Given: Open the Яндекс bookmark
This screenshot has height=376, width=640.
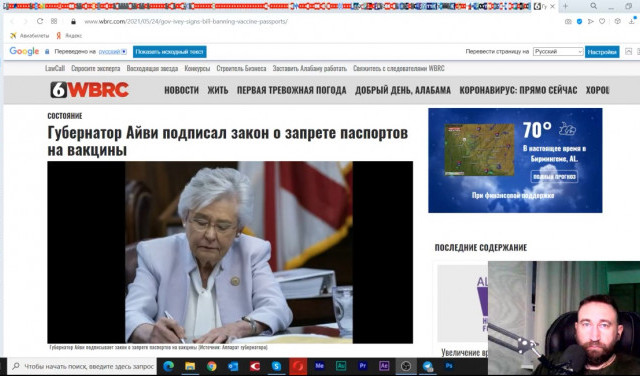Looking at the screenshot, I should point(69,36).
